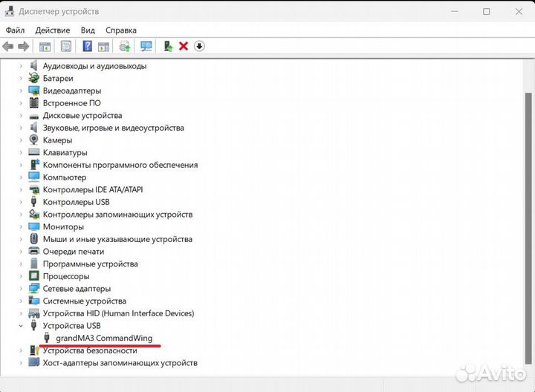Click the update device driver toolbar icon
Viewport: 535px width, 392px height.
(x=169, y=46)
